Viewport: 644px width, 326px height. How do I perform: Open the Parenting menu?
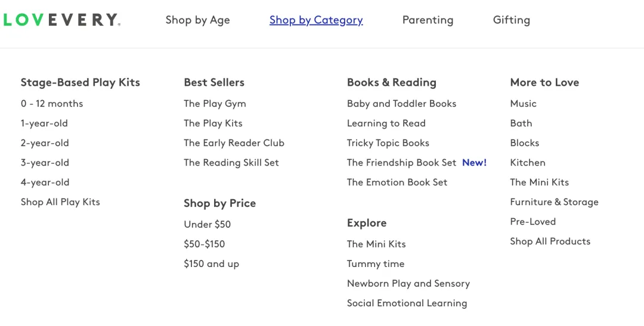point(428,20)
